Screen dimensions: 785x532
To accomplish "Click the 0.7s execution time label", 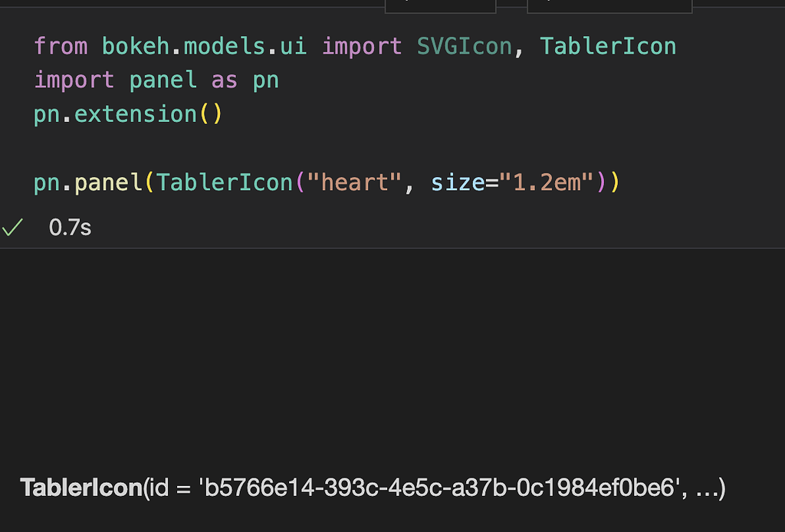I will point(70,228).
